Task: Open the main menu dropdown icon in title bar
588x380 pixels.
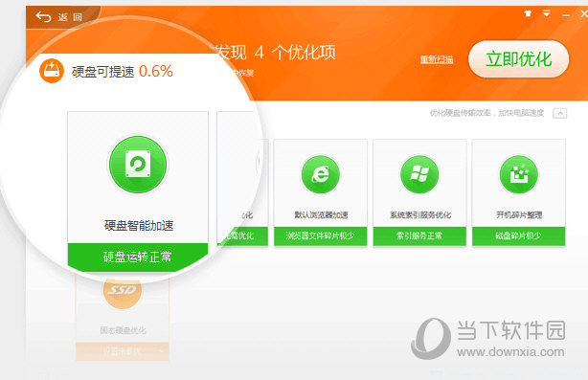Action: (547, 13)
